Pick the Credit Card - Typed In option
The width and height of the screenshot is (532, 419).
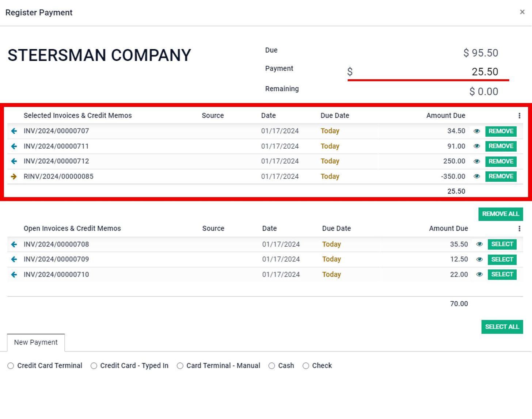tap(94, 366)
